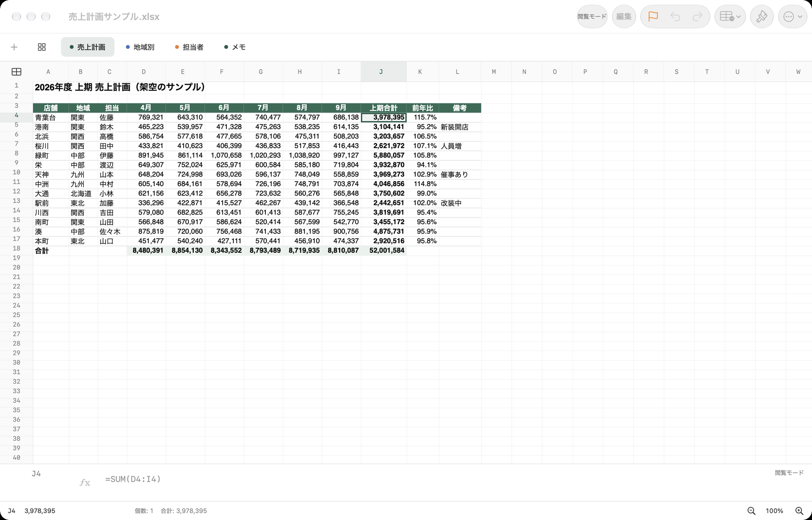The height and width of the screenshot is (520, 812).
Task: Click the value 1,070,658 for 6月
Action: (224, 156)
